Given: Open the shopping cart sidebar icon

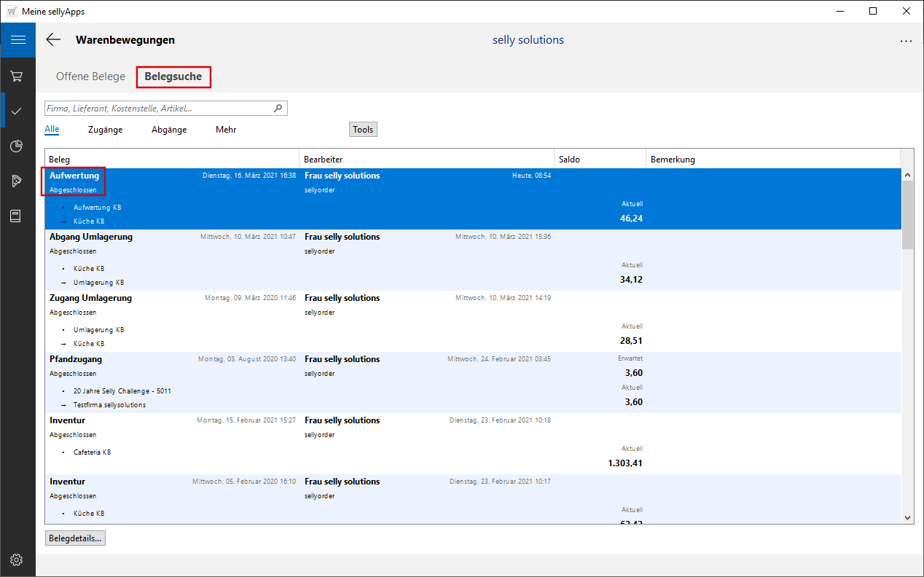Looking at the screenshot, I should 17,76.
